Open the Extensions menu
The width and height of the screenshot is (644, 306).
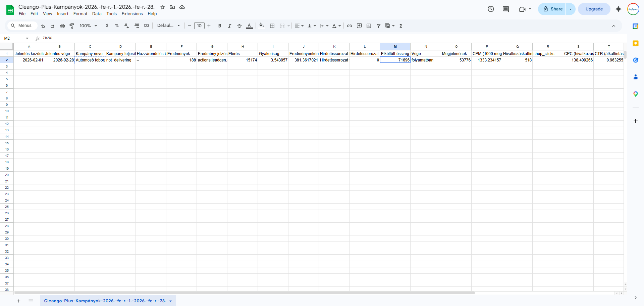click(132, 14)
